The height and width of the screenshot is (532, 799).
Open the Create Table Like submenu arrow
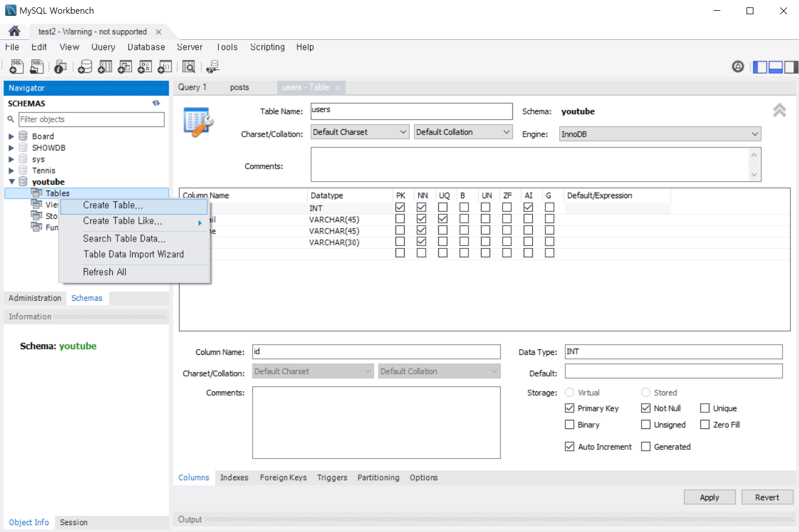point(200,223)
